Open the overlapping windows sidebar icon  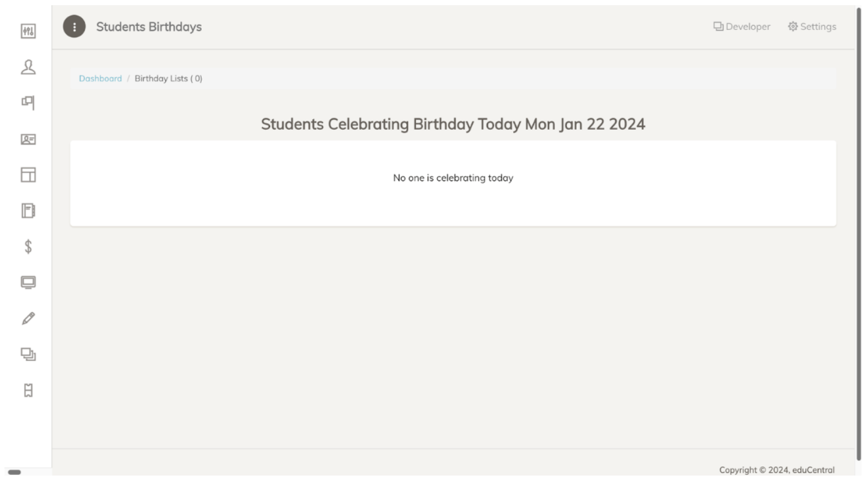point(28,354)
